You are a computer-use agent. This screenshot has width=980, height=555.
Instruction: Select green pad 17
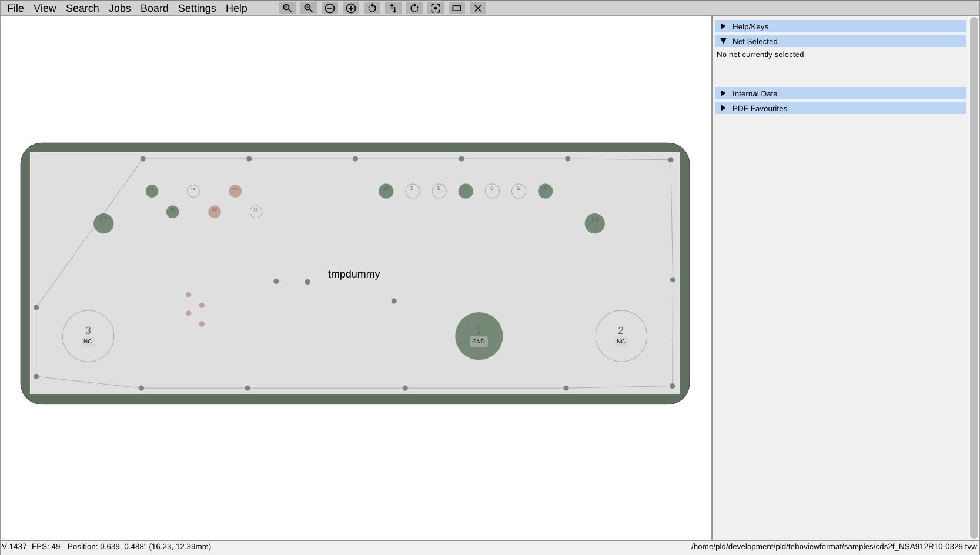pyautogui.click(x=103, y=223)
